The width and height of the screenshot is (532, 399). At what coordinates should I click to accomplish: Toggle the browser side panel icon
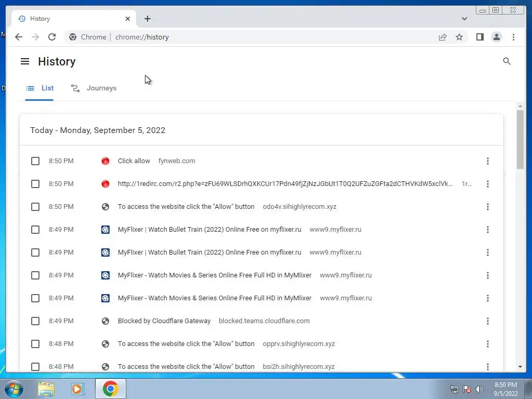coord(480,37)
